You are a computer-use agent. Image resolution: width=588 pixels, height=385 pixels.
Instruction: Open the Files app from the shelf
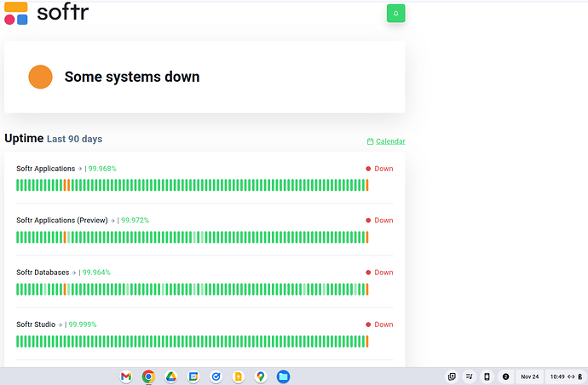click(x=283, y=376)
